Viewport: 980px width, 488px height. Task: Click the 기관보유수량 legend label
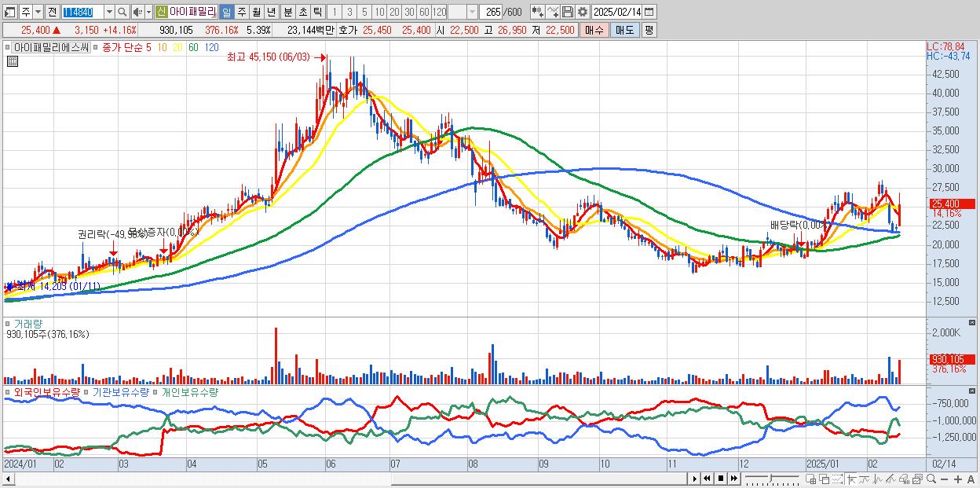click(x=121, y=391)
